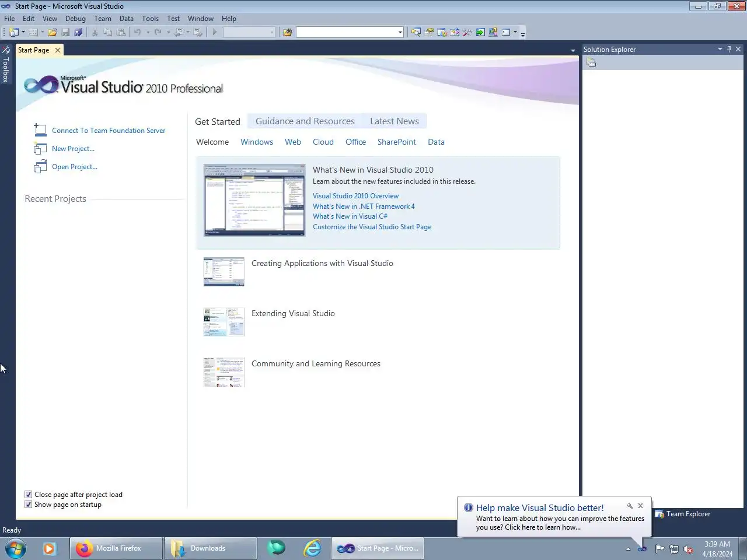Open the Redo history dropdown arrow
The width and height of the screenshot is (747, 560).
pos(168,32)
